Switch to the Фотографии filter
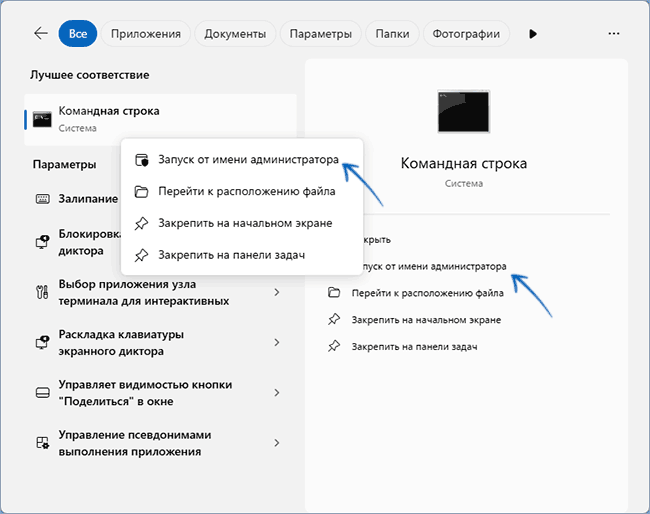650x514 pixels. [466, 34]
